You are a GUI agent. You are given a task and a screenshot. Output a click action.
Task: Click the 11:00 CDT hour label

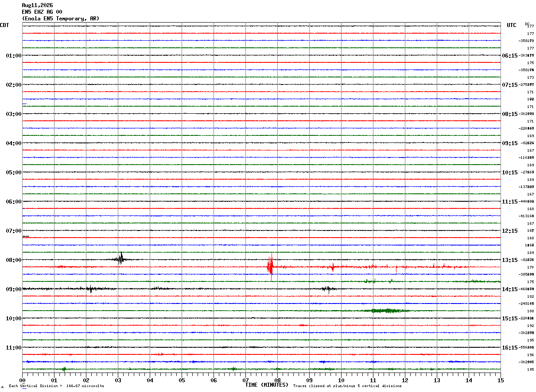point(14,347)
